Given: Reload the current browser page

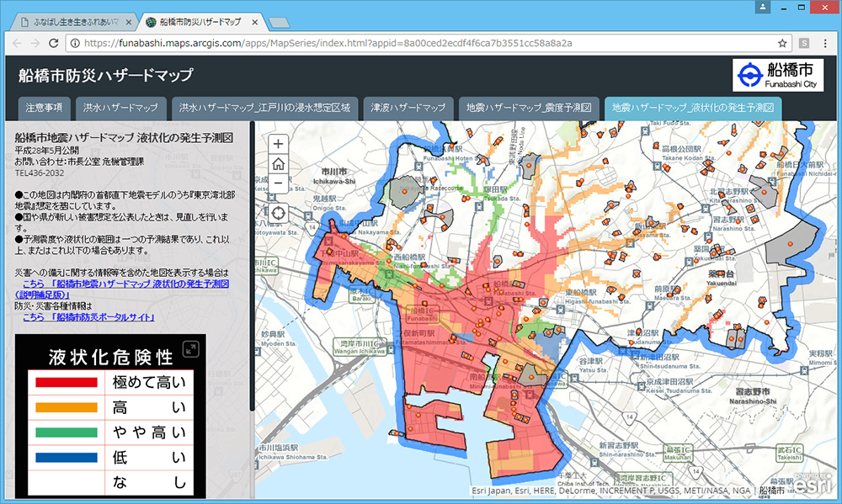Looking at the screenshot, I should coord(53,43).
